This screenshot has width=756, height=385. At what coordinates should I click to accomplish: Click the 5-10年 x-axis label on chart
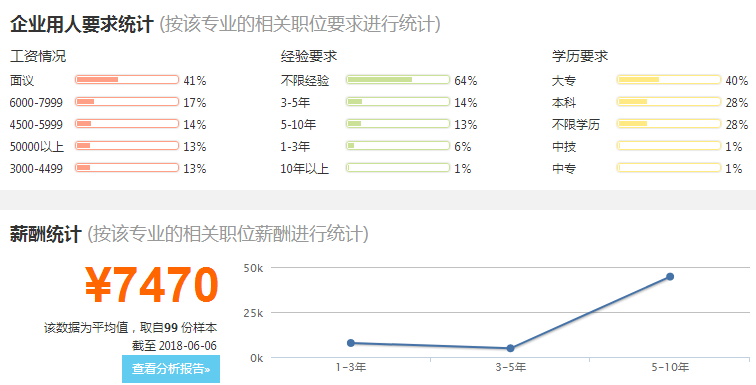pos(670,367)
